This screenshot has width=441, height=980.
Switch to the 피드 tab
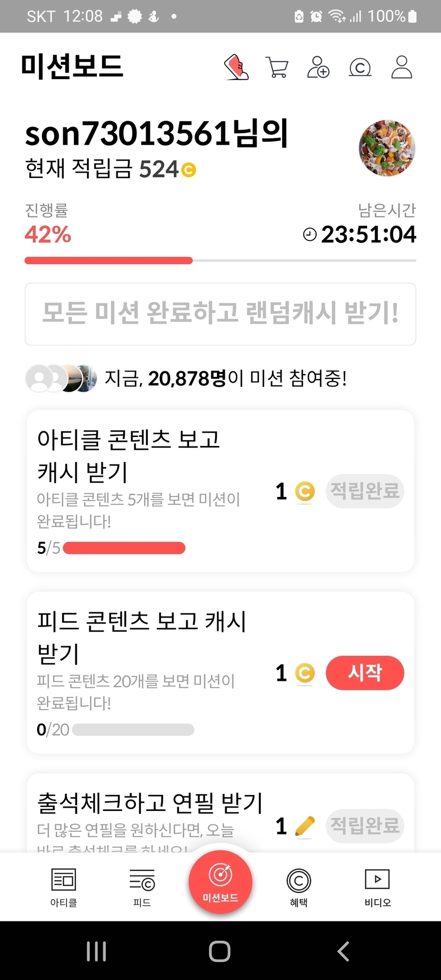tap(142, 886)
